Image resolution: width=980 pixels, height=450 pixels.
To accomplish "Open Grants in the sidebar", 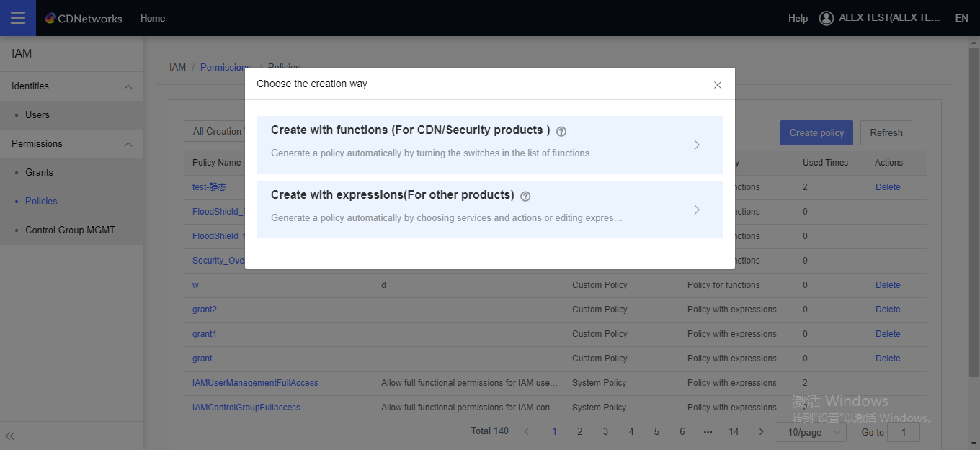I will pos(39,172).
